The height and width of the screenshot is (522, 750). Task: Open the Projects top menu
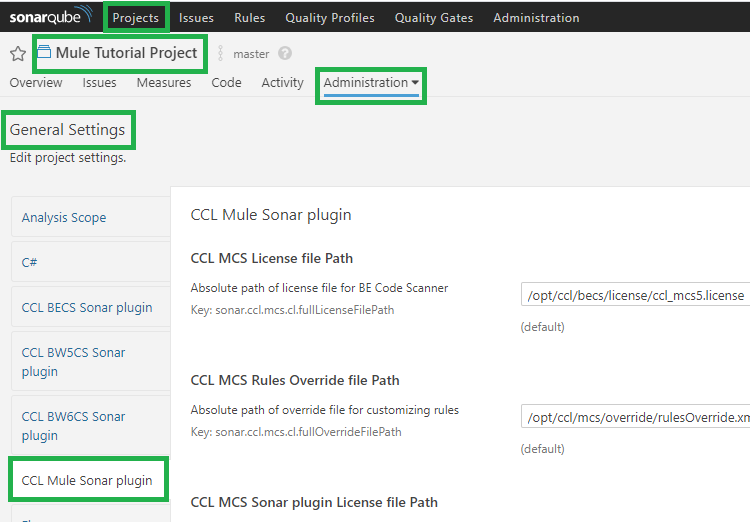tap(136, 18)
